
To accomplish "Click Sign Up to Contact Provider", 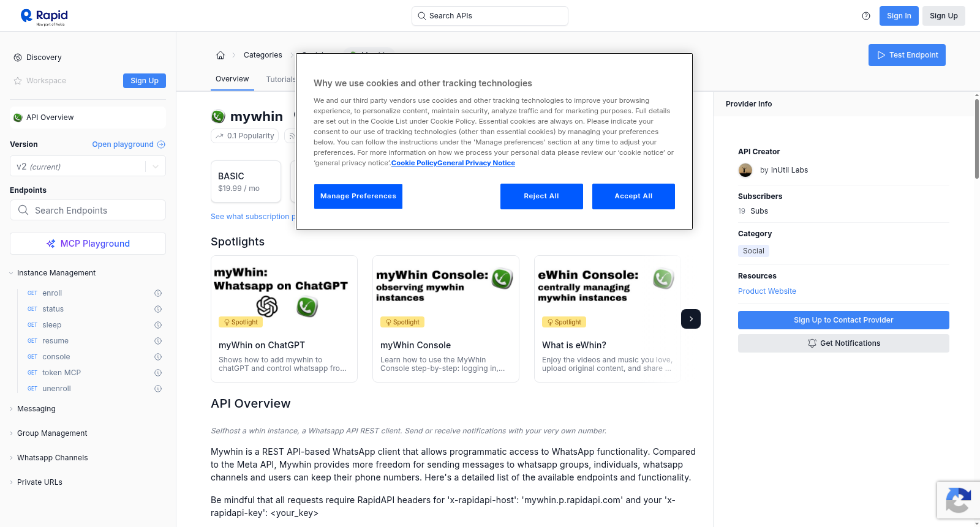I will coord(843,320).
